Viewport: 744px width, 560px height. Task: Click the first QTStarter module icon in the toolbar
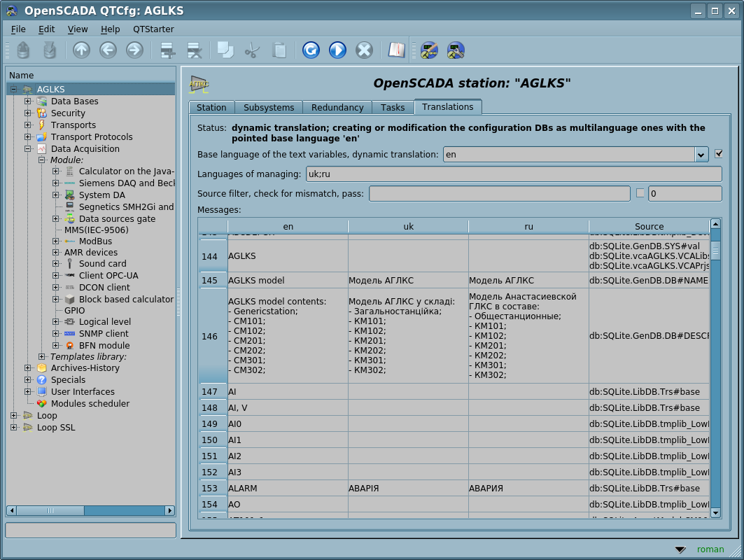pyautogui.click(x=430, y=50)
